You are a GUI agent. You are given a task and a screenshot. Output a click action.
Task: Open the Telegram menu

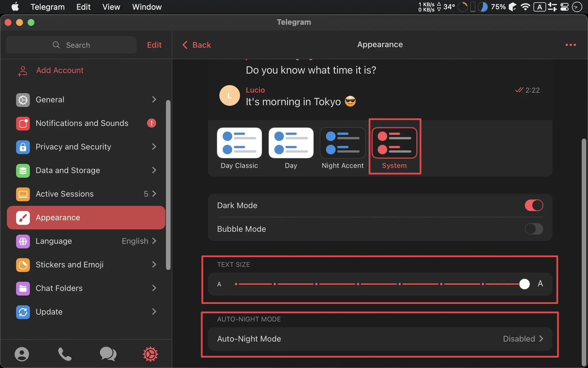coord(48,7)
